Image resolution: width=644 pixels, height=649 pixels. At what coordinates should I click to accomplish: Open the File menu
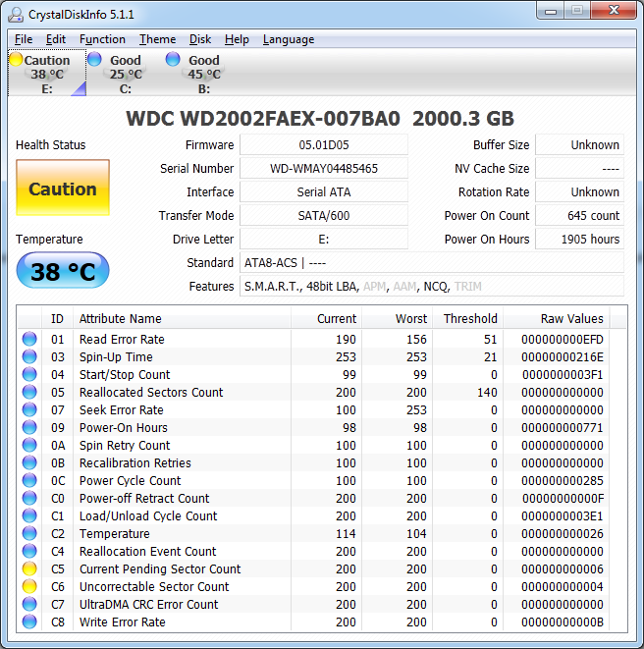click(x=24, y=39)
